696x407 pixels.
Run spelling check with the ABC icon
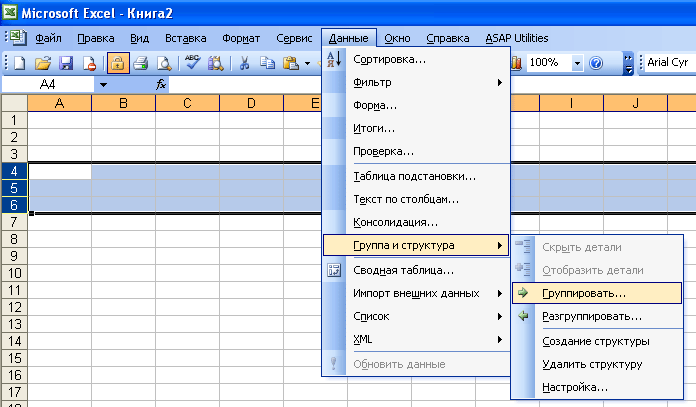tap(192, 63)
